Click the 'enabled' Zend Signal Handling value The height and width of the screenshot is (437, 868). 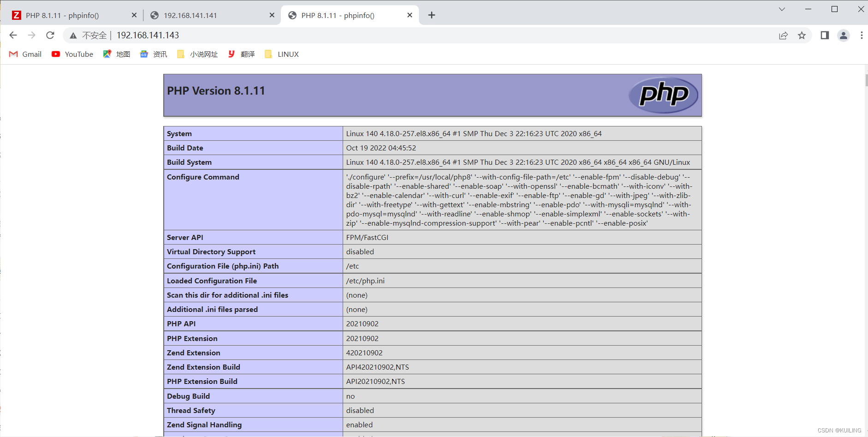pos(359,425)
